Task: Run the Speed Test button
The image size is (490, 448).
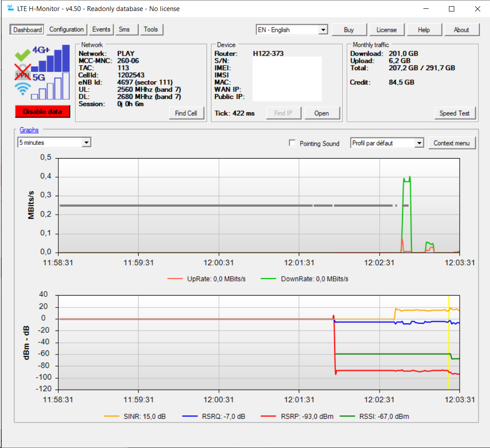Action: [455, 113]
